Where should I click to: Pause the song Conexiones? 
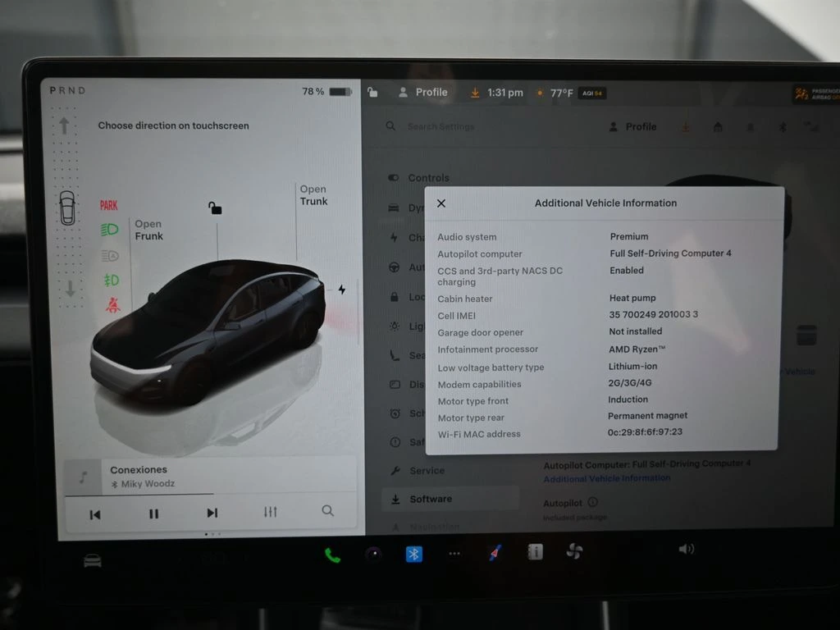pyautogui.click(x=153, y=514)
